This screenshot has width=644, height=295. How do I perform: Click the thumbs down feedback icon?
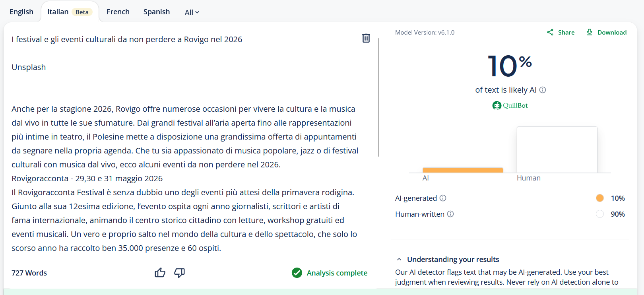(179, 273)
